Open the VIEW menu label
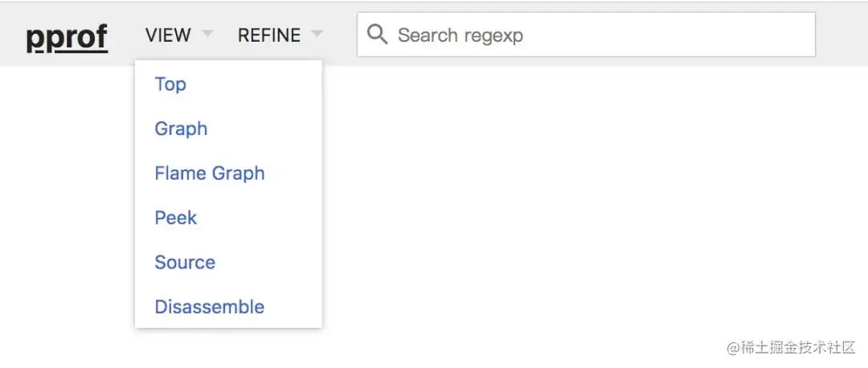 pyautogui.click(x=168, y=35)
